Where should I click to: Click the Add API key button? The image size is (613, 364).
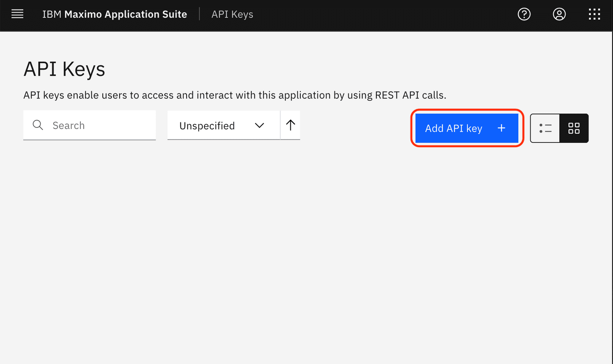467,128
